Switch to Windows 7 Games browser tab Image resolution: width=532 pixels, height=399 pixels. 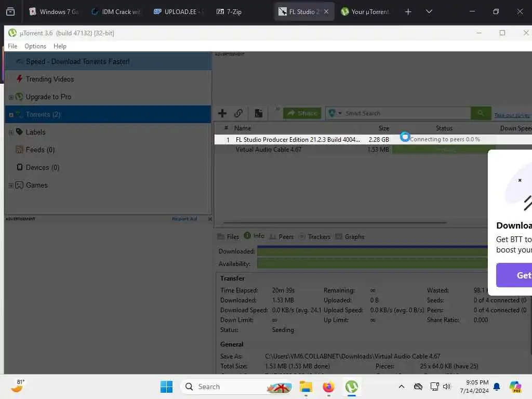54,12
